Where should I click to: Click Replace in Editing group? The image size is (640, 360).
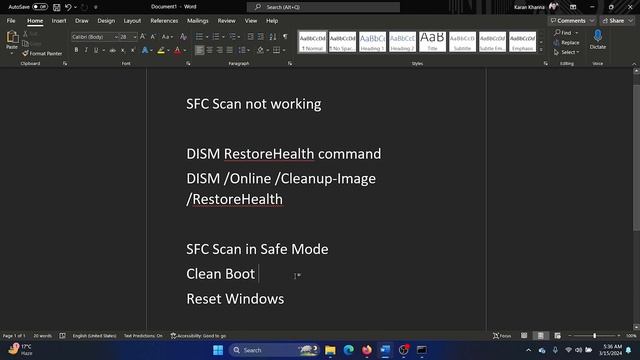click(567, 42)
